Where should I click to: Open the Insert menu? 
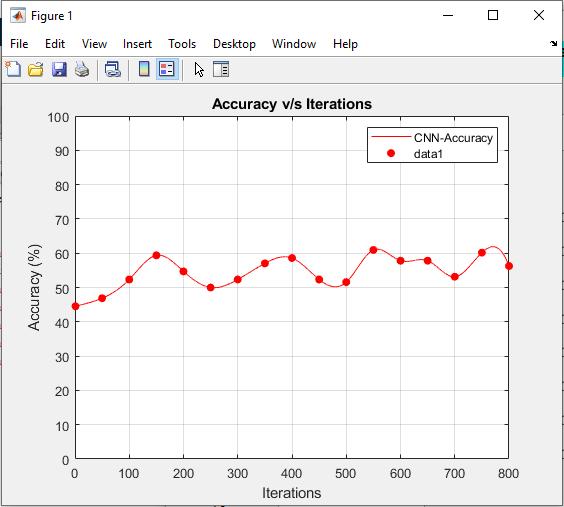(x=137, y=44)
